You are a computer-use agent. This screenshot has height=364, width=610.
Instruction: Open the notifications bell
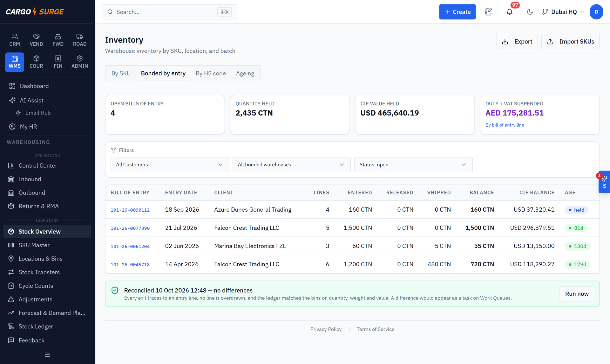click(x=510, y=12)
